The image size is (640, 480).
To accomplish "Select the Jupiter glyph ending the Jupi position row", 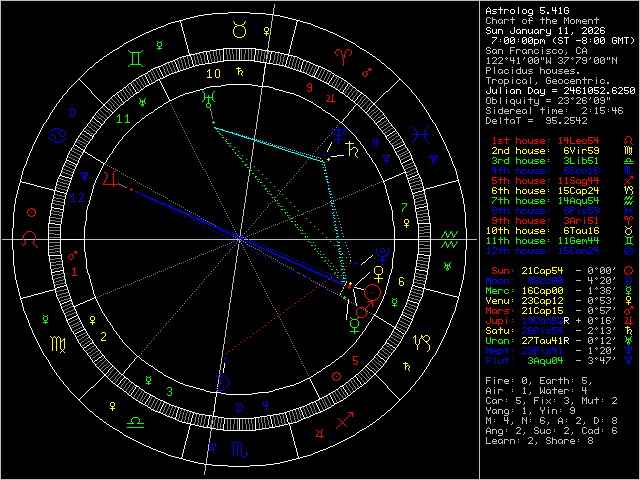I will coord(629,321).
